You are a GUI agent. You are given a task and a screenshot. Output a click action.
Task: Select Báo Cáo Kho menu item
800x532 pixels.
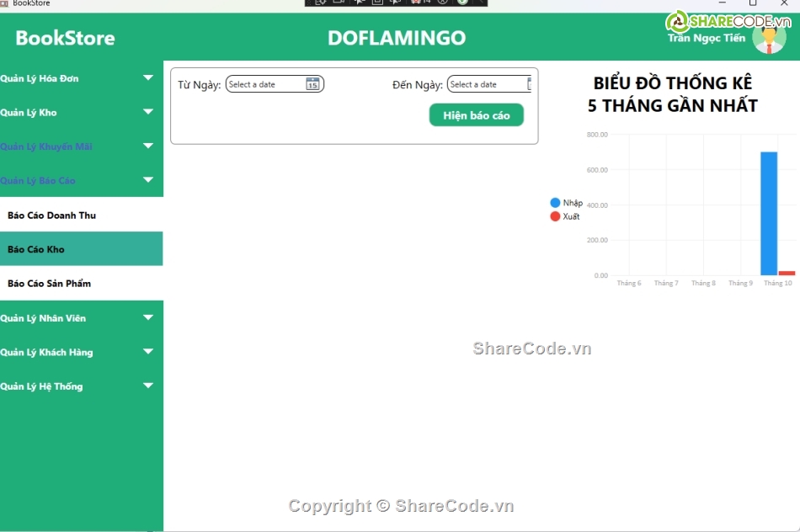coord(36,249)
